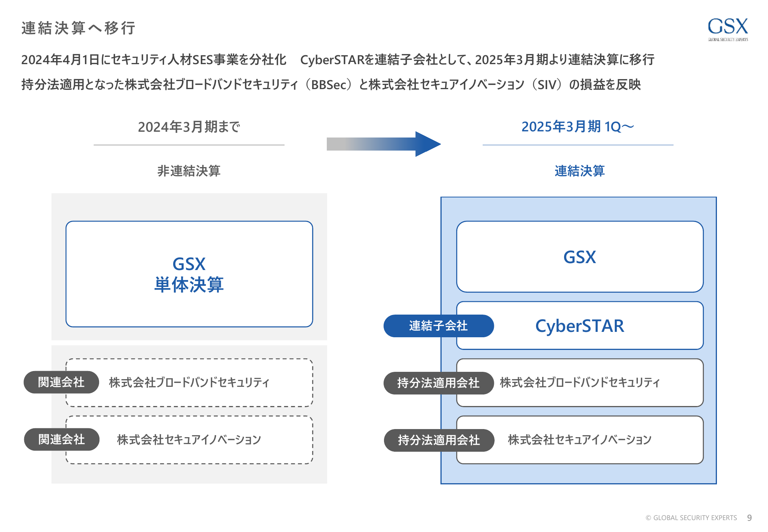Click the slide title 連結決算へ移行
This screenshot has width=768, height=532.
tap(78, 28)
